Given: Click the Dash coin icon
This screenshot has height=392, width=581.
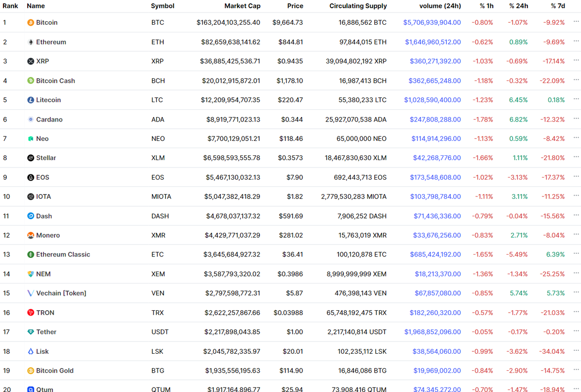Looking at the screenshot, I should point(31,216).
